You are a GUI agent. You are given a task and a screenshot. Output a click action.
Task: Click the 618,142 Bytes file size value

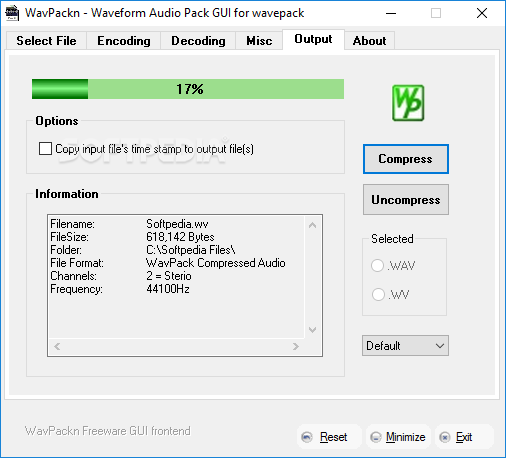180,237
